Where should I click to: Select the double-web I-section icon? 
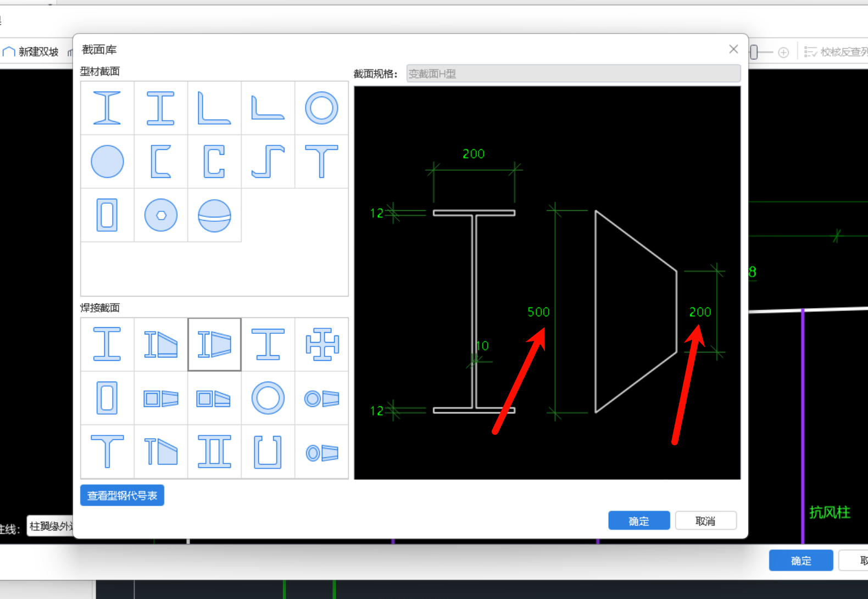pyautogui.click(x=214, y=452)
